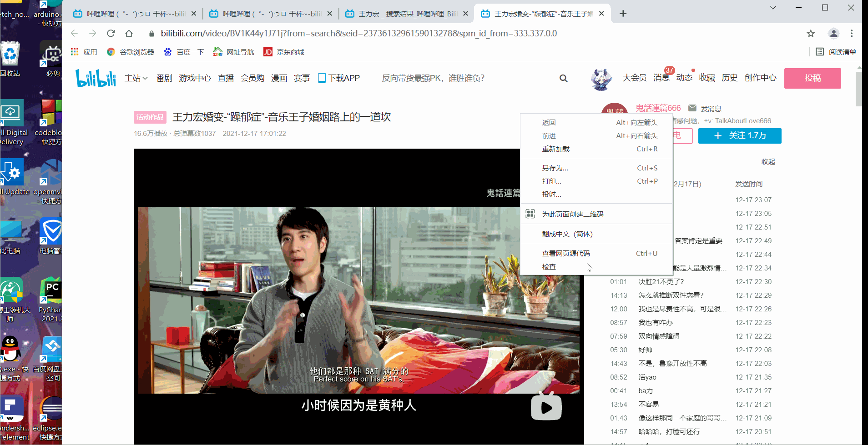Open 漫画 section
Viewport: 868px width, 445px height.
click(279, 78)
